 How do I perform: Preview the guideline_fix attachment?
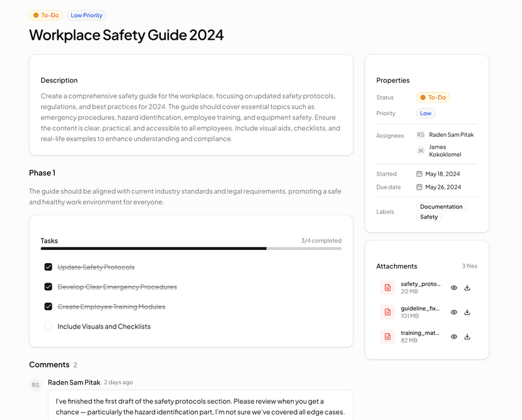pyautogui.click(x=453, y=312)
